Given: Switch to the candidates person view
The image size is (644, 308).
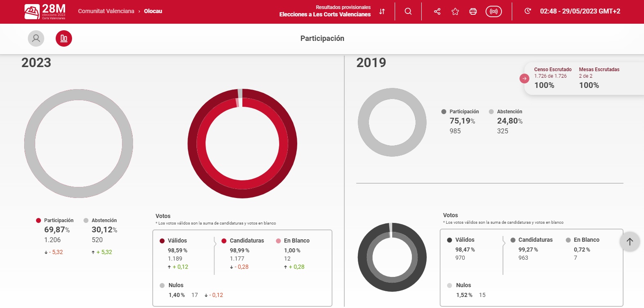Looking at the screenshot, I should point(36,38).
